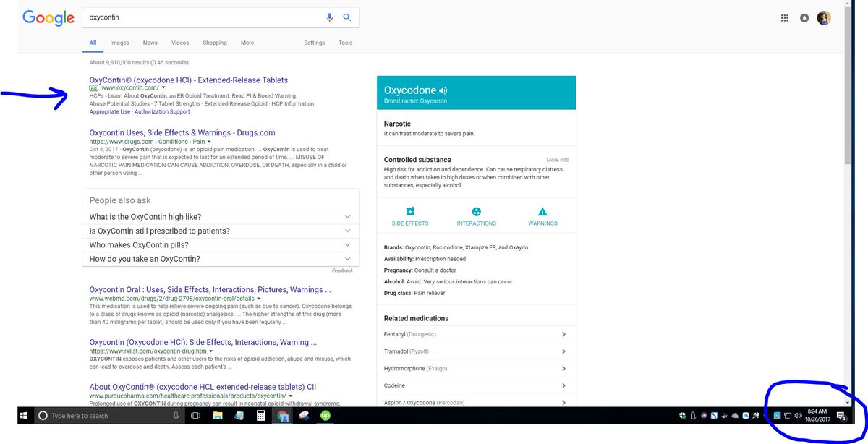
Task: Open search Tools option
Action: coord(346,43)
